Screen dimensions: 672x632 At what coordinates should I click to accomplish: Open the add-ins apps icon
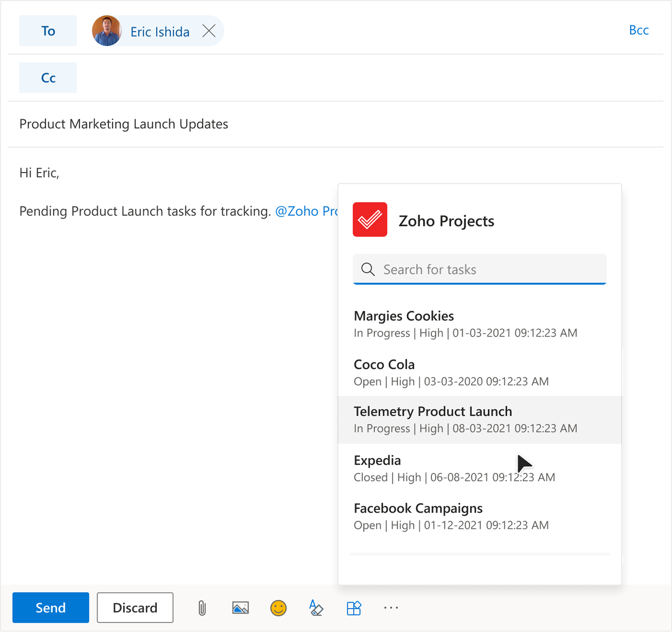coord(353,608)
